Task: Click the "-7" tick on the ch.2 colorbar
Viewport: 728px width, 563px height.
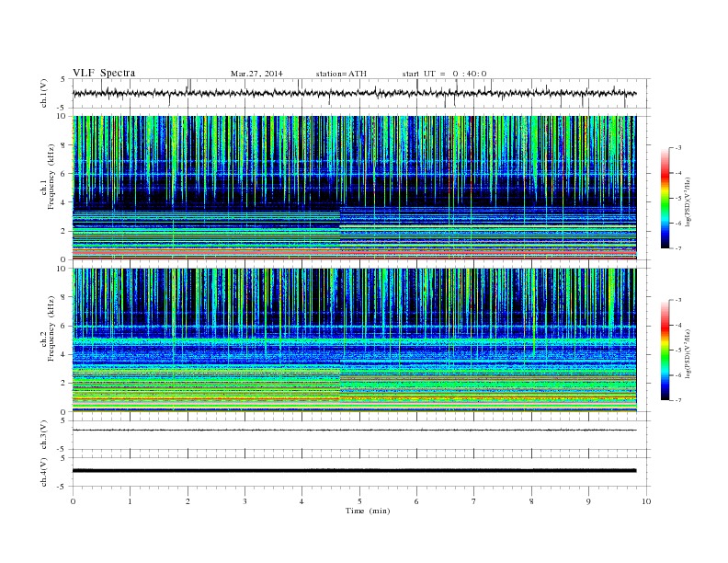Action: point(678,400)
